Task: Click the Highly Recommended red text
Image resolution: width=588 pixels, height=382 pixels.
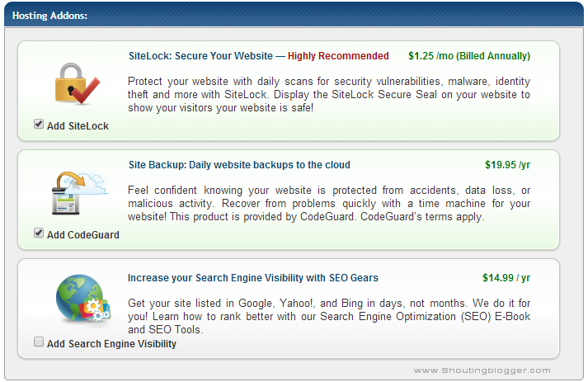Action: pyautogui.click(x=338, y=56)
